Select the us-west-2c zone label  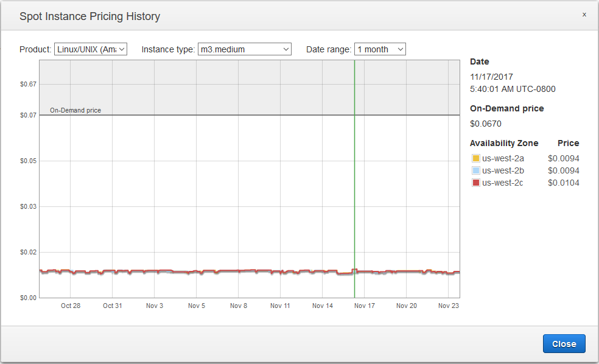(x=502, y=183)
